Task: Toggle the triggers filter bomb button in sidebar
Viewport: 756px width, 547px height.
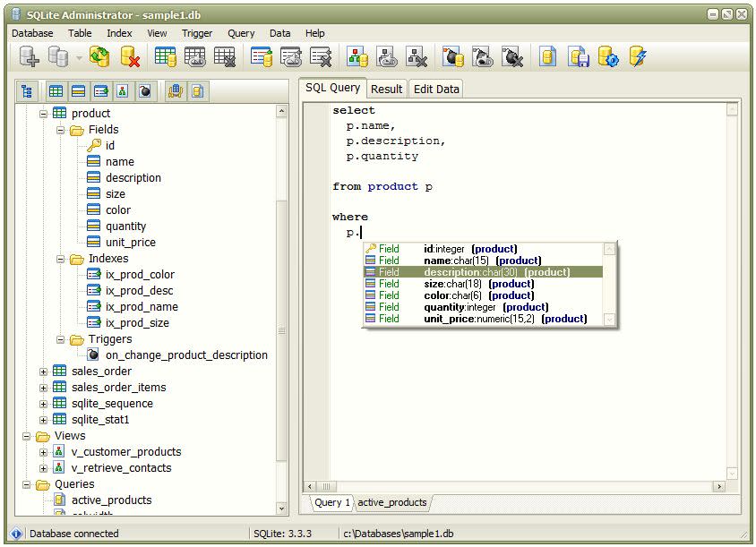Action: pos(144,91)
